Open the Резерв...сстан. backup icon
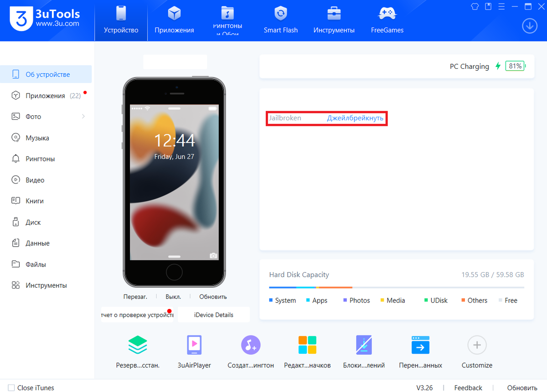Viewport: 547px width, 392px height. click(x=138, y=345)
